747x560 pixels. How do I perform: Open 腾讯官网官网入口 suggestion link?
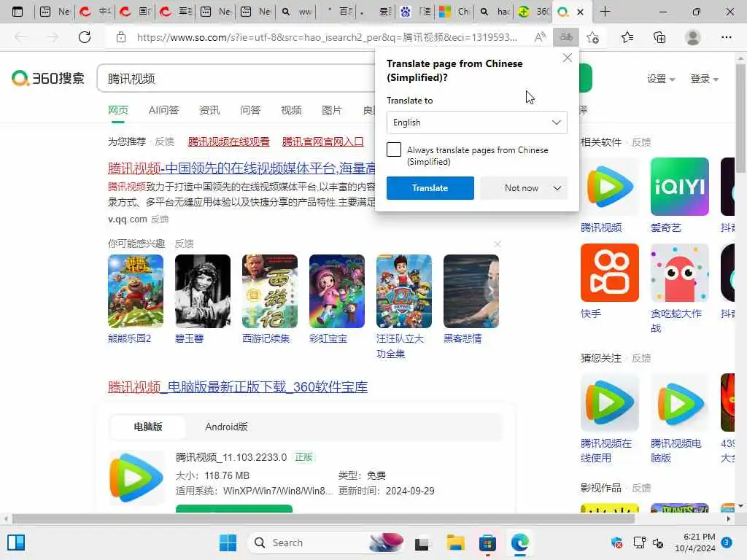click(x=322, y=141)
